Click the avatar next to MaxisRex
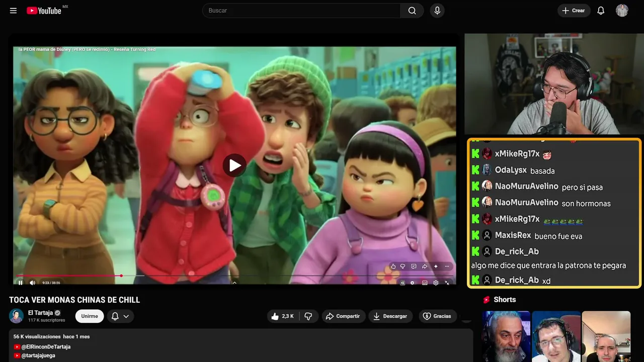The width and height of the screenshot is (644, 362). pyautogui.click(x=487, y=235)
